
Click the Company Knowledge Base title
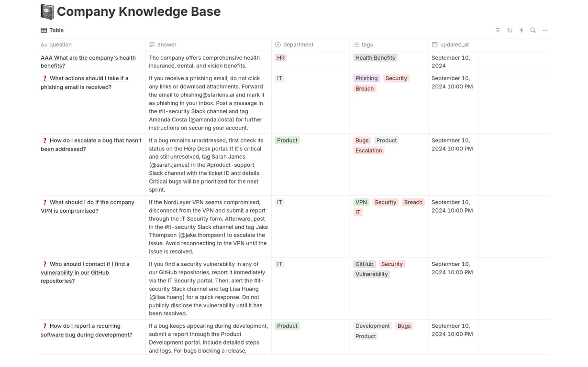pyautogui.click(x=139, y=11)
